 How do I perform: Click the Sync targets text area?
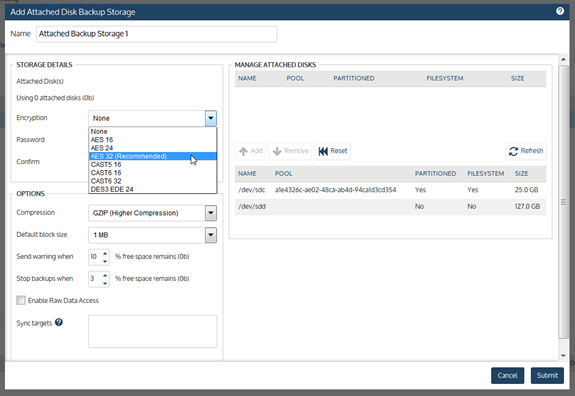point(153,331)
